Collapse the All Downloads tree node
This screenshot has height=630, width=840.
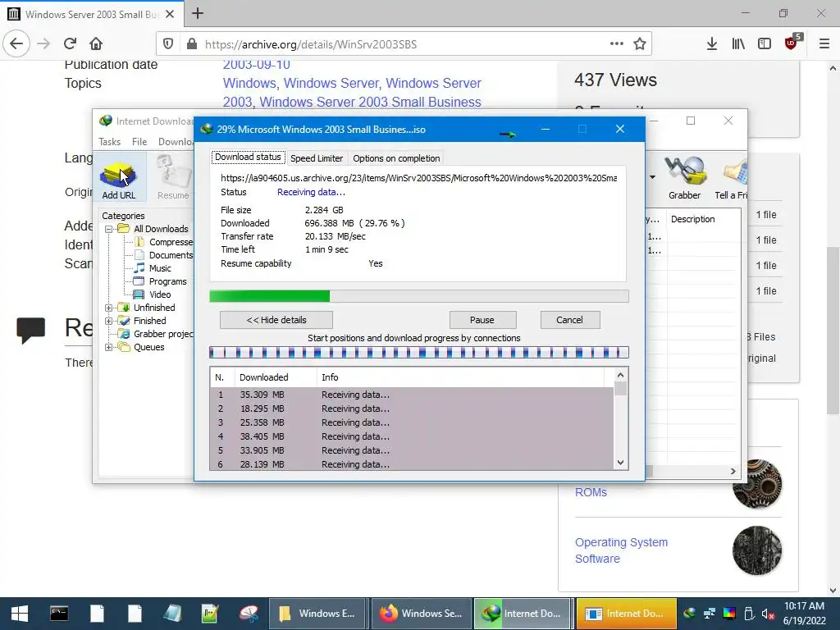pyautogui.click(x=109, y=229)
